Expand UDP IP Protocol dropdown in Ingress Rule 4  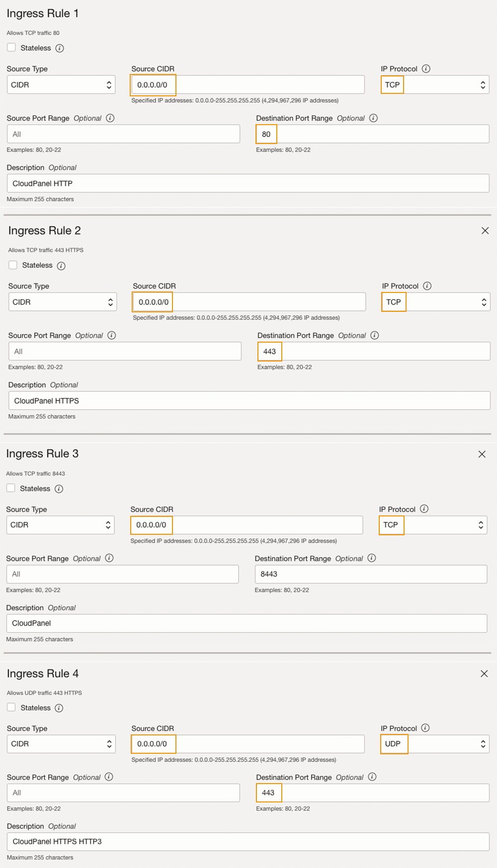[x=434, y=744]
